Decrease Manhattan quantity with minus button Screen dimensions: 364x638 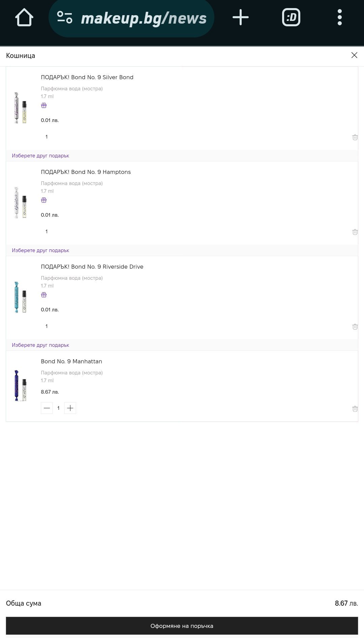[x=47, y=408]
